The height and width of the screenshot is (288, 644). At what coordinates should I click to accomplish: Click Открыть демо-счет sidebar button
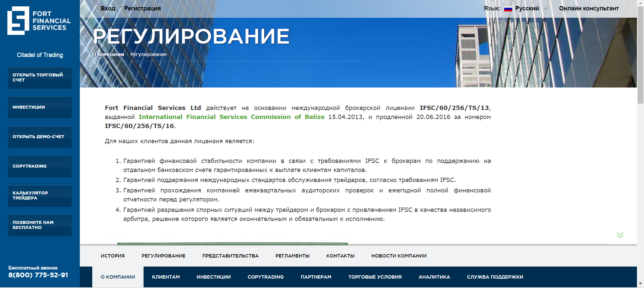40,137
